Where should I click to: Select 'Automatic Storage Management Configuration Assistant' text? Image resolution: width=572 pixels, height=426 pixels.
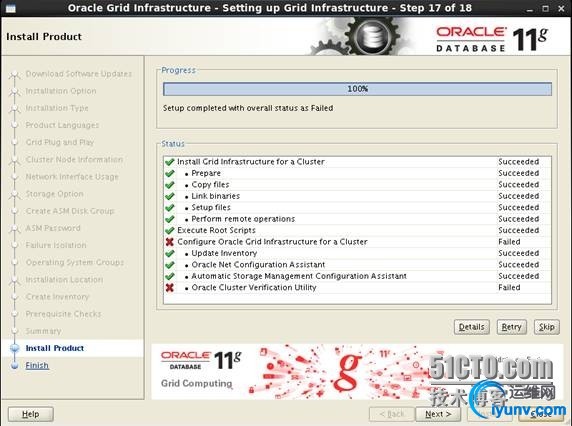[299, 276]
